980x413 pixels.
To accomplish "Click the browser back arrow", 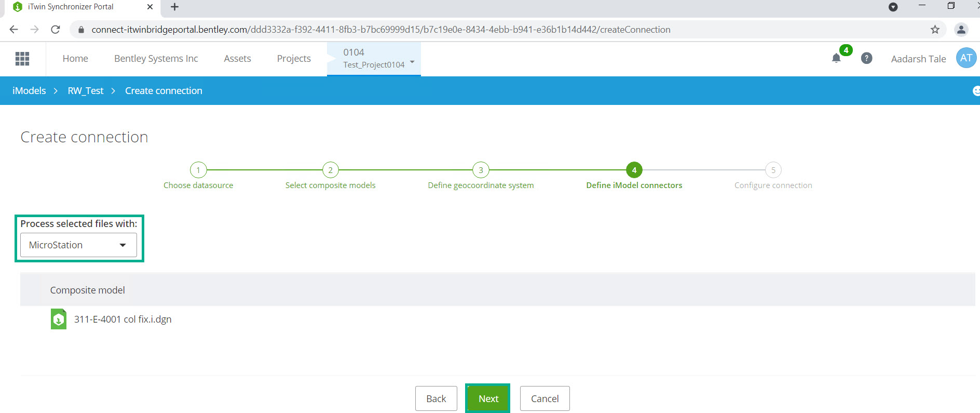I will pos(14,30).
